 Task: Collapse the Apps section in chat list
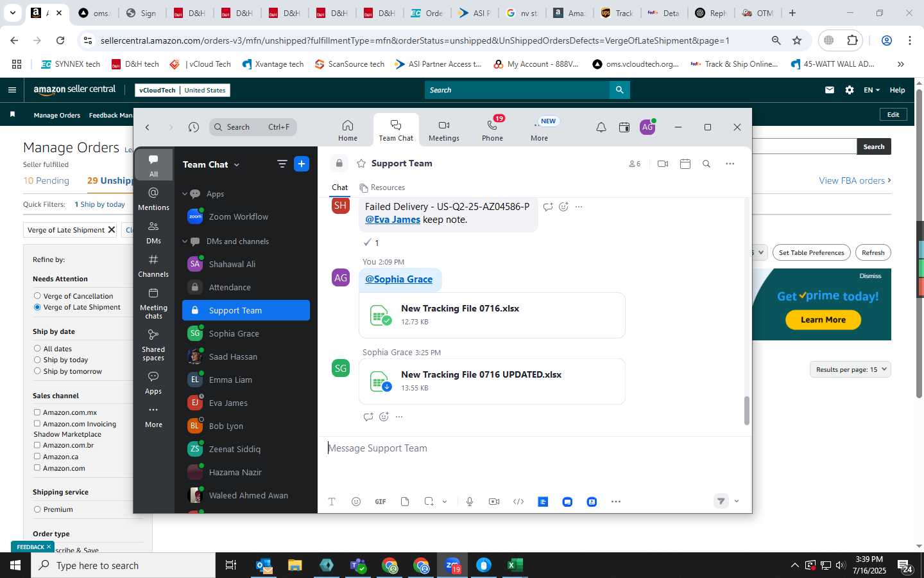pyautogui.click(x=185, y=194)
